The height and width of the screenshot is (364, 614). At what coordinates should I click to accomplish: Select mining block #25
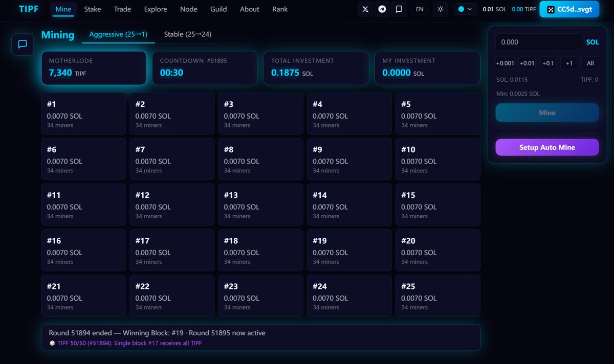[x=438, y=295]
